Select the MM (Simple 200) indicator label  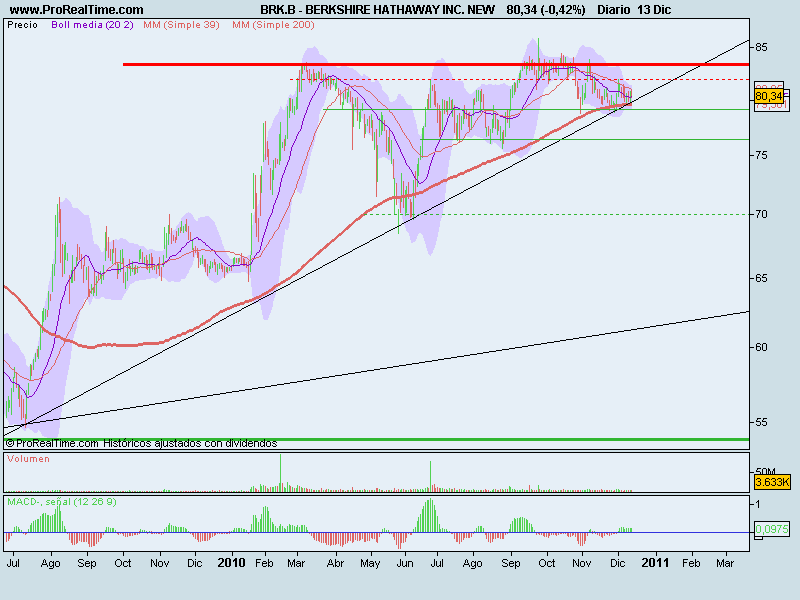[x=273, y=25]
